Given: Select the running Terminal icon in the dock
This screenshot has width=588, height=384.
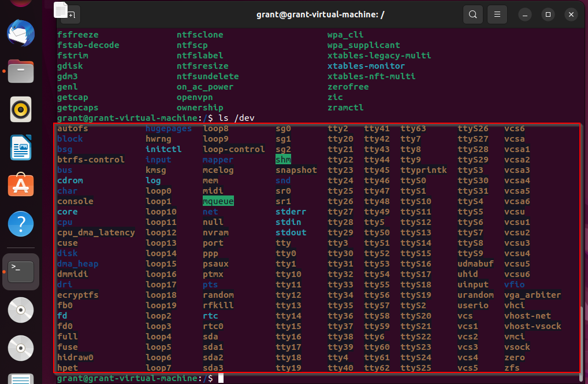Looking at the screenshot, I should point(21,272).
